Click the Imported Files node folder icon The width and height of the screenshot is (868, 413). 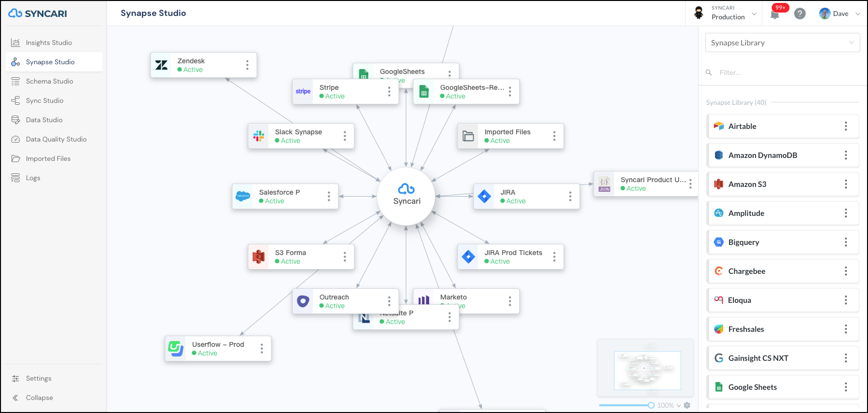tap(468, 136)
